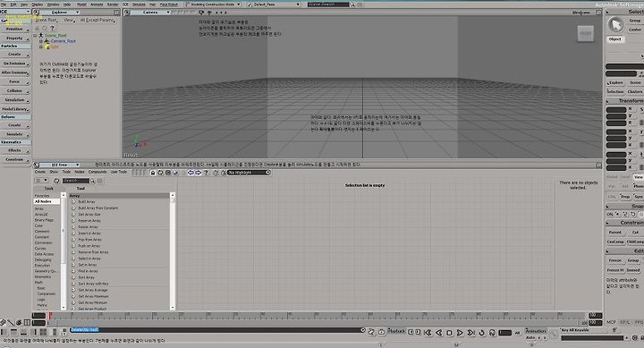Toggle Auto key mode
The height and width of the screenshot is (348, 644).
click(x=530, y=338)
